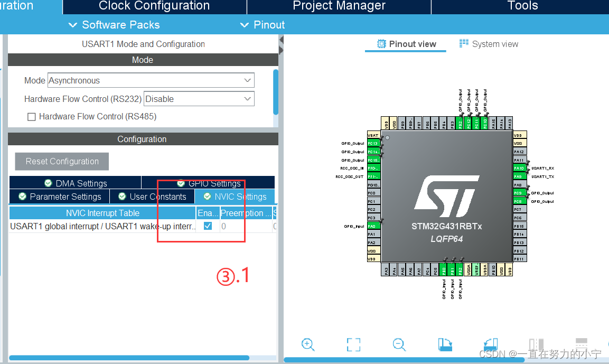Rotate the chip view counter-clockwise icon
Image resolution: width=609 pixels, height=364 pixels.
[x=491, y=344]
